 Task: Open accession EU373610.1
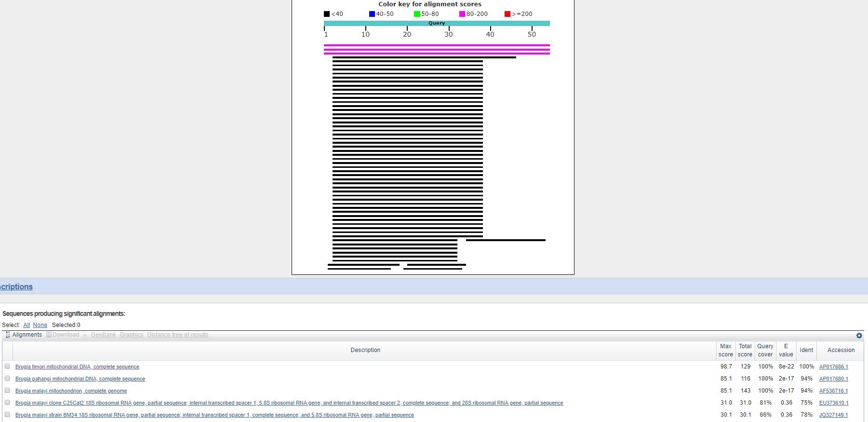pyautogui.click(x=834, y=403)
